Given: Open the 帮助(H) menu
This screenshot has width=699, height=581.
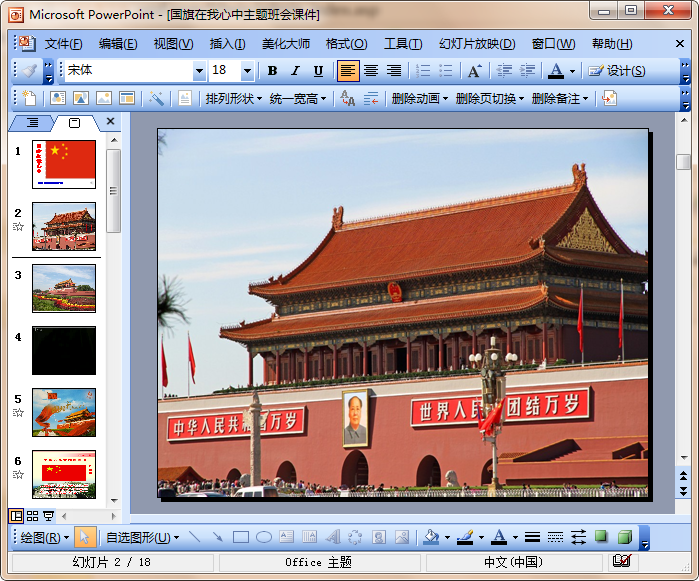Looking at the screenshot, I should [612, 44].
